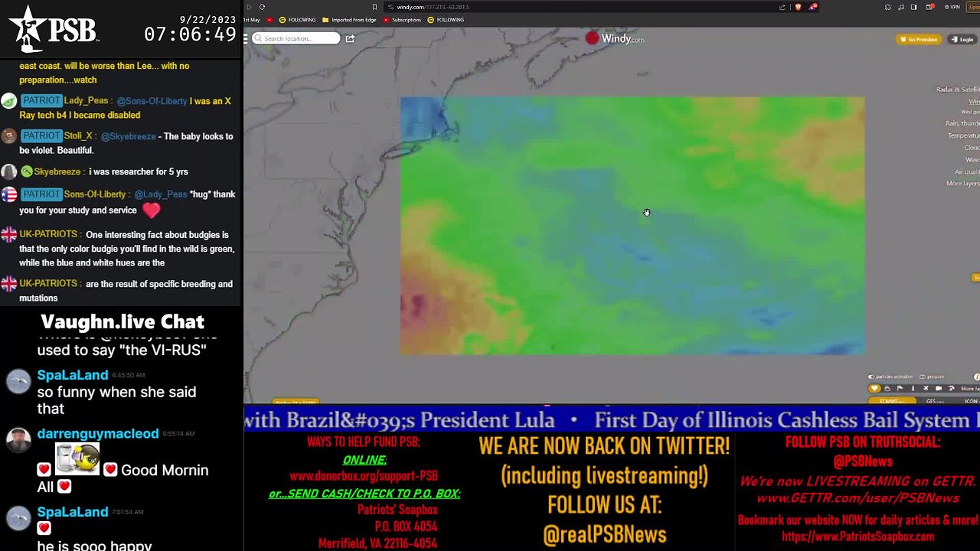Viewport: 980px width, 551px height.
Task: Expand More layers in Windy
Action: tap(963, 184)
